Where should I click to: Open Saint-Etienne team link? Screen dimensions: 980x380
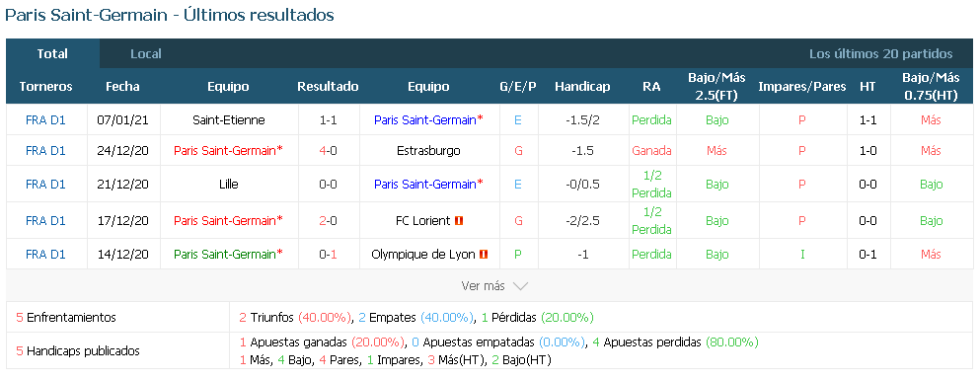(229, 120)
